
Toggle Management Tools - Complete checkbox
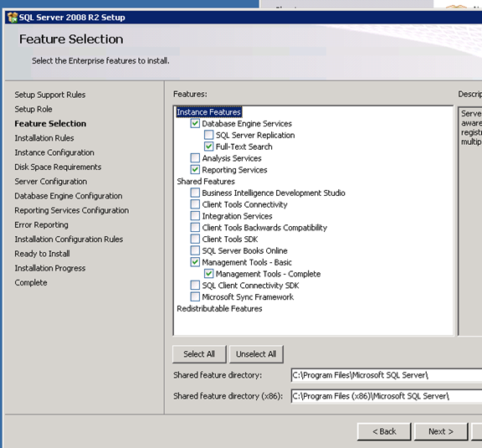click(208, 274)
